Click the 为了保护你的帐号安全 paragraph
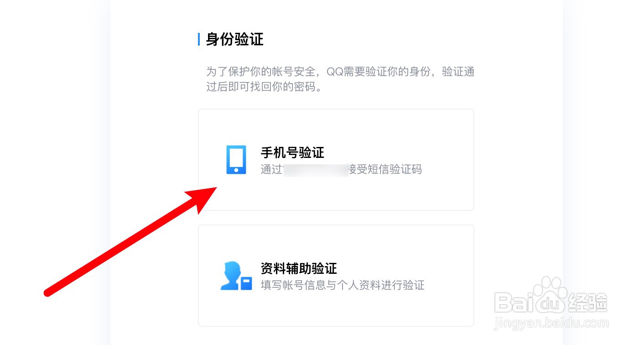The height and width of the screenshot is (345, 644). [340, 79]
